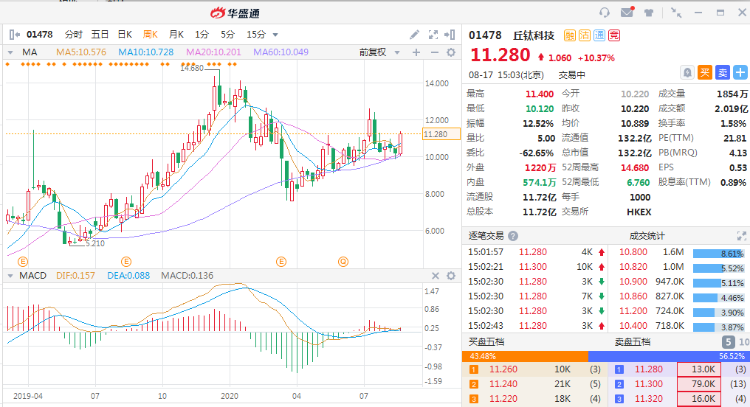Open the messages envelope icon
This screenshot has height=407, width=750.
[627, 12]
